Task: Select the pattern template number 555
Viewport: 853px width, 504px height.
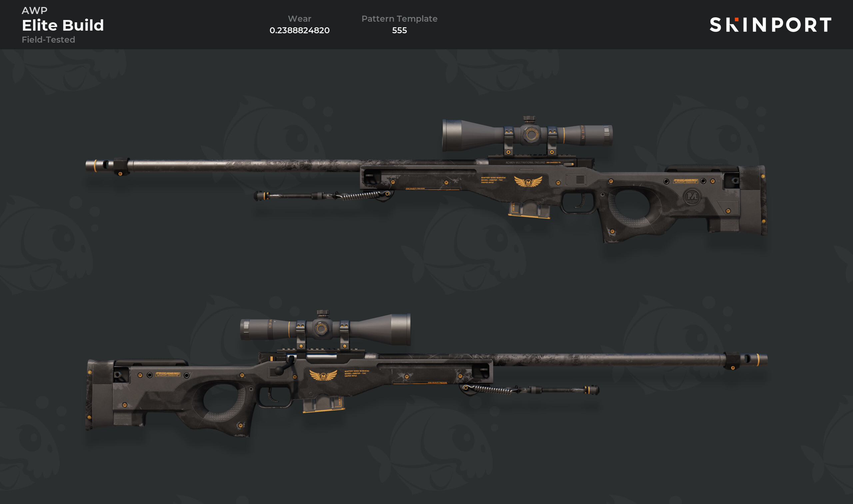Action: [399, 30]
